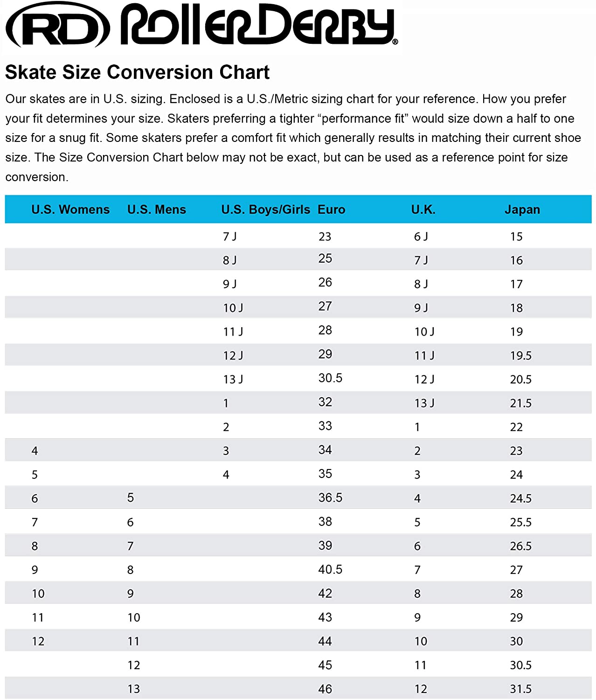Image resolution: width=596 pixels, height=700 pixels.
Task: Select the U.K. column header
Action: (423, 210)
